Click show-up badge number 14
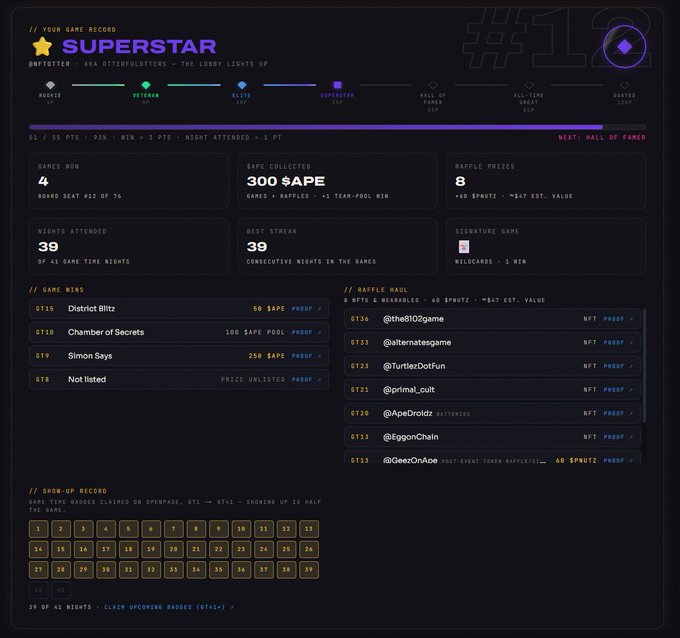Image resolution: width=680 pixels, height=638 pixels. coord(39,549)
